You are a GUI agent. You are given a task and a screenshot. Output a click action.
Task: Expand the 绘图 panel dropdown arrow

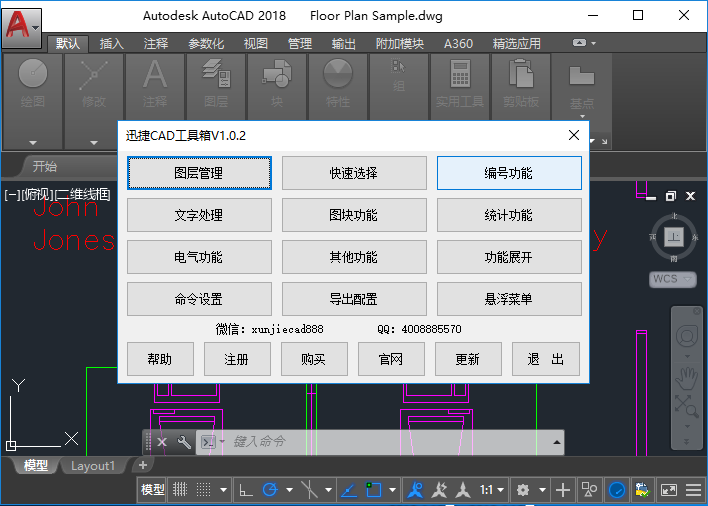point(33,143)
